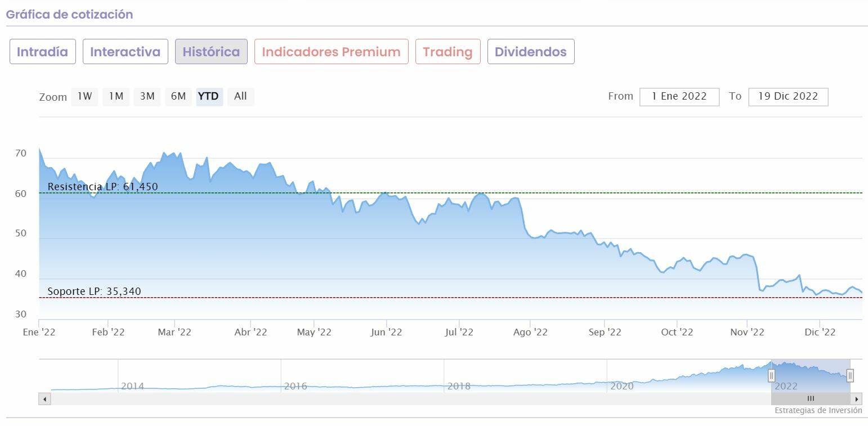The height and width of the screenshot is (426, 868).
Task: Go to the Trading tab
Action: pos(448,52)
